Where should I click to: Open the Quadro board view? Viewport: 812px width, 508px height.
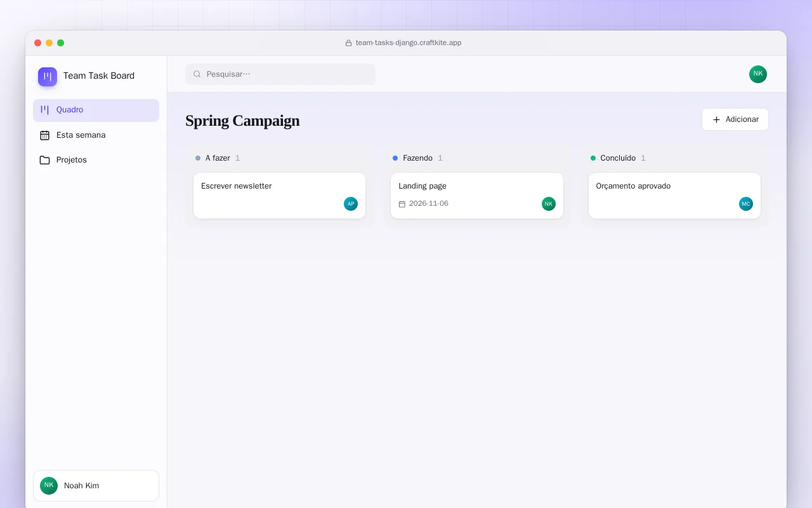click(96, 110)
